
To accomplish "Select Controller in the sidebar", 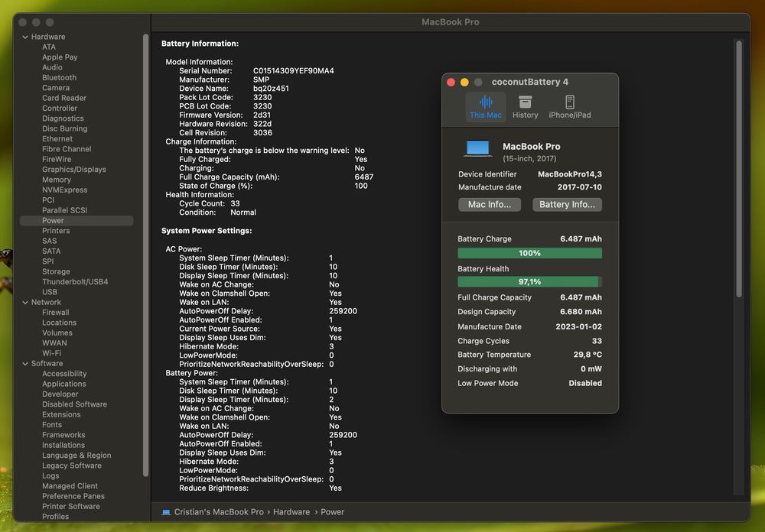I will (60, 109).
